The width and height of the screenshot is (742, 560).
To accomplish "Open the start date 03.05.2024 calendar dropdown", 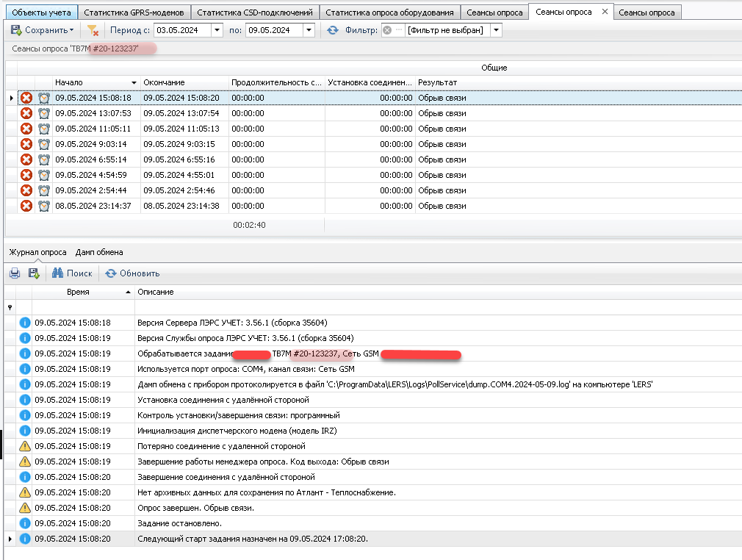I will (x=217, y=30).
